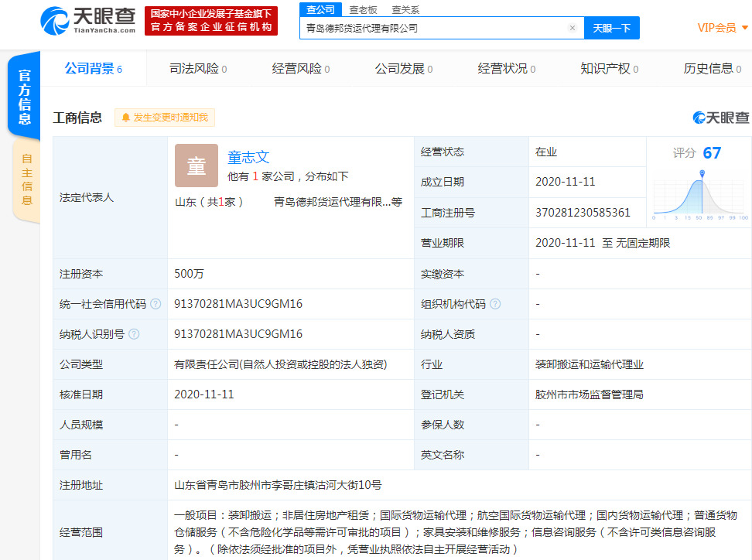Select the 自主信息 side tab
Screen dimensions: 752x560
[27, 179]
